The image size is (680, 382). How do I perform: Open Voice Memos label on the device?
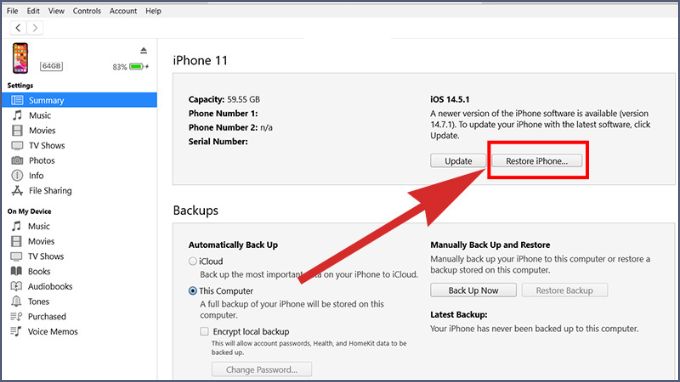pyautogui.click(x=53, y=332)
